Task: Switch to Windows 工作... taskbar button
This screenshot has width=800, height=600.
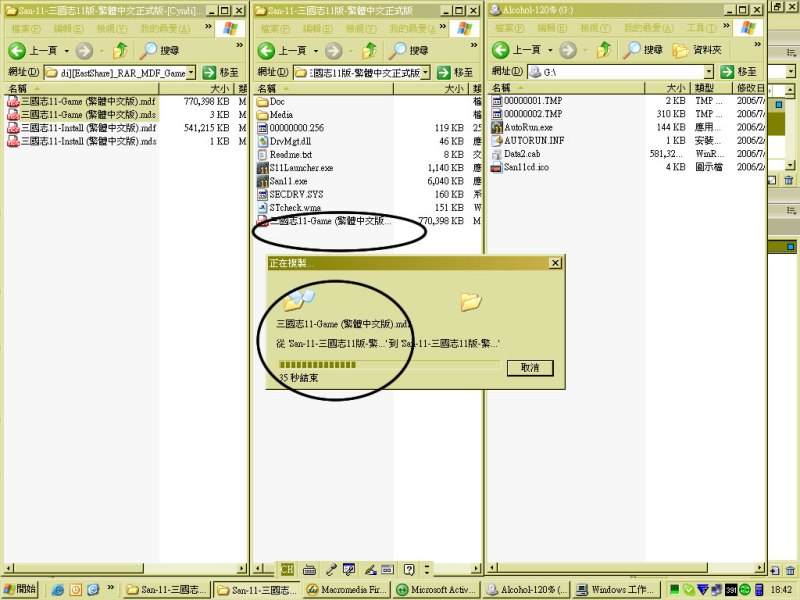Action: click(616, 589)
